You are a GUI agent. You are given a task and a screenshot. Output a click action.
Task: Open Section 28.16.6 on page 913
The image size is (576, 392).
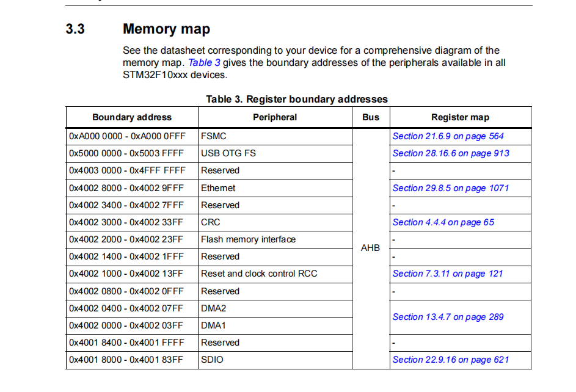click(x=451, y=153)
